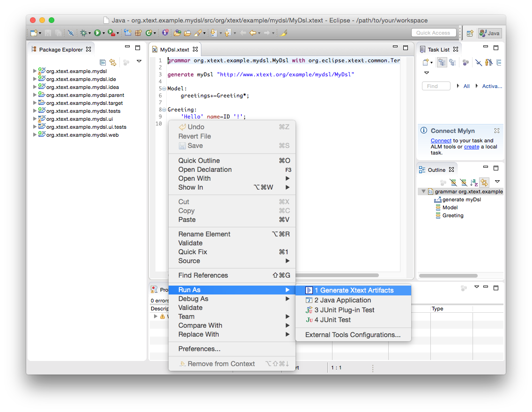Click the Open Perspective icon
Image resolution: width=532 pixels, height=412 pixels.
click(x=470, y=33)
